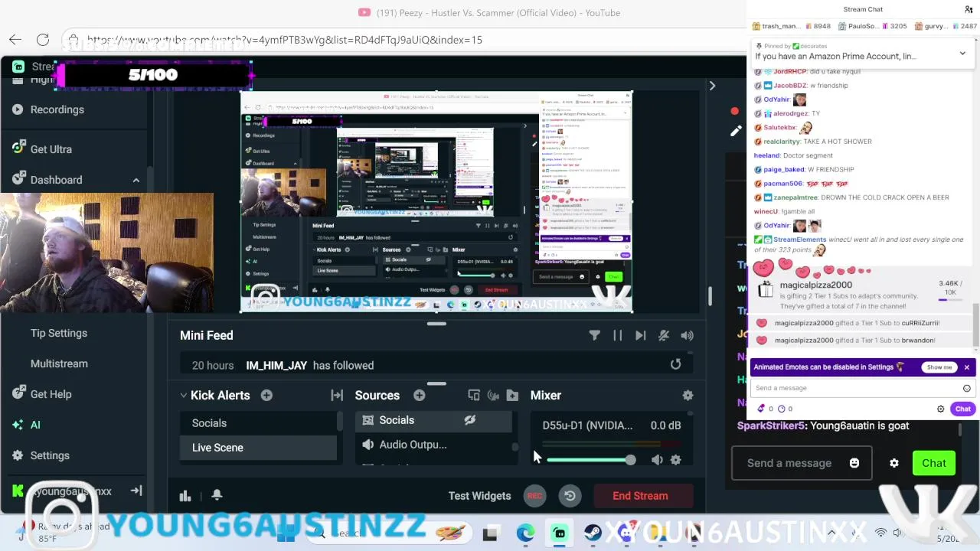
Task: Add a new scene next to Kick Alerts
Action: pyautogui.click(x=266, y=395)
